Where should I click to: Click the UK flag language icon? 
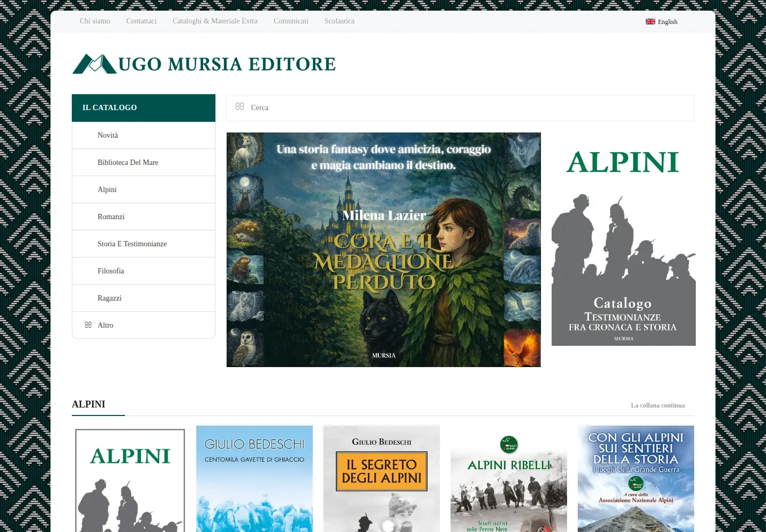pyautogui.click(x=650, y=22)
